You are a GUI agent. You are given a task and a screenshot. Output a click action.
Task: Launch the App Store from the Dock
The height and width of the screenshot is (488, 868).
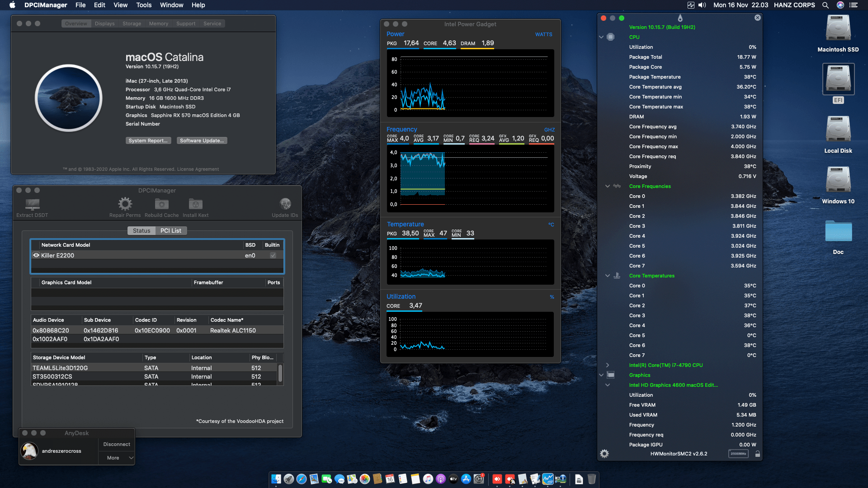(466, 479)
